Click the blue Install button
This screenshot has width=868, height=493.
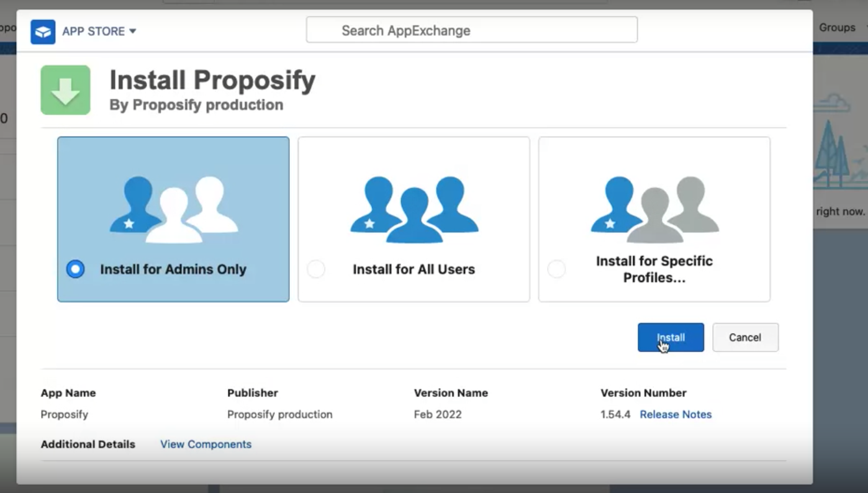[x=671, y=337]
